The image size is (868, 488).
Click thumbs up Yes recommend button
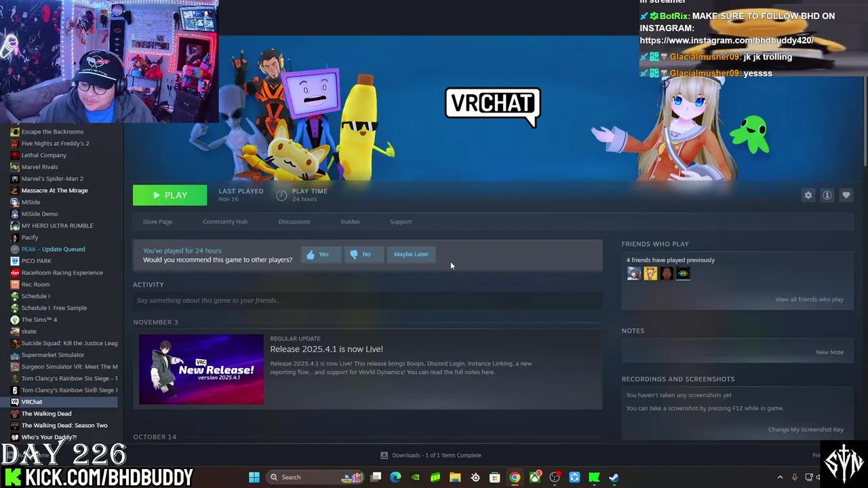pyautogui.click(x=321, y=254)
